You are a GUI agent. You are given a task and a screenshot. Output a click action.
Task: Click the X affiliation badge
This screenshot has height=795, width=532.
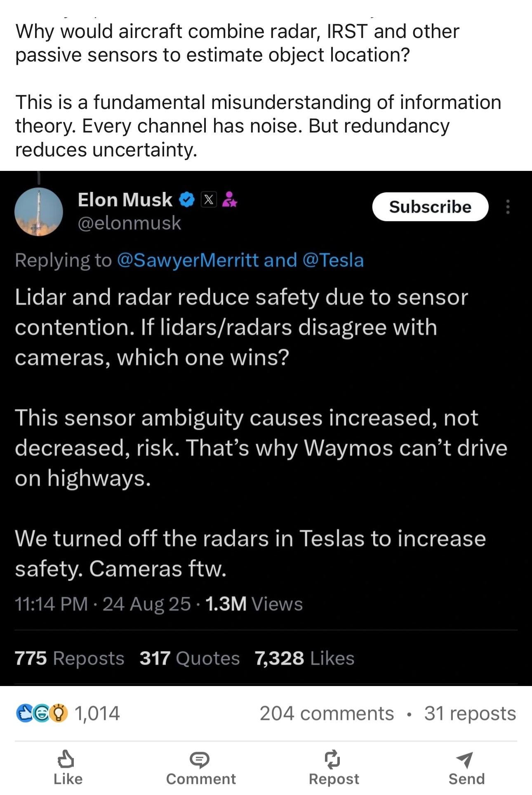[x=209, y=200]
